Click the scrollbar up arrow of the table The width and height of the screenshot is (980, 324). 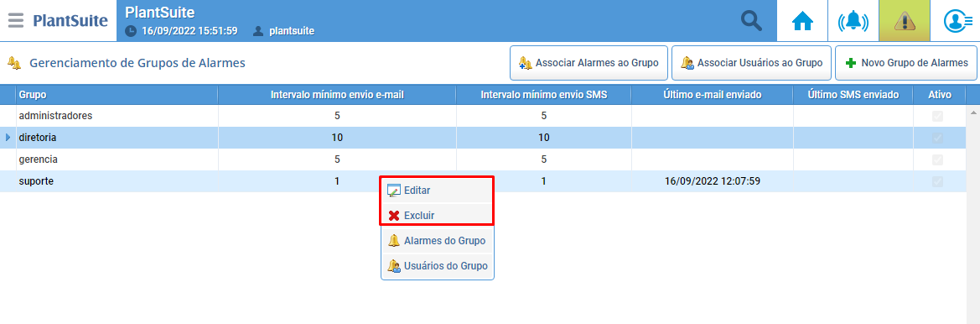click(x=974, y=112)
